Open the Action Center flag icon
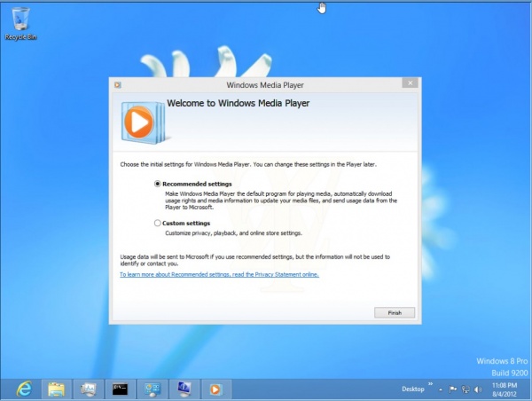 (x=452, y=389)
